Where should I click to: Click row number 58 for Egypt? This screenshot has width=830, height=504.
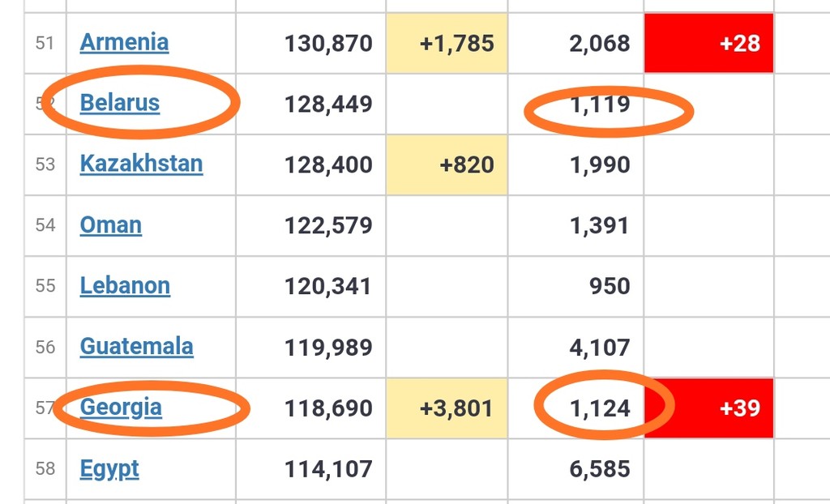pos(45,469)
